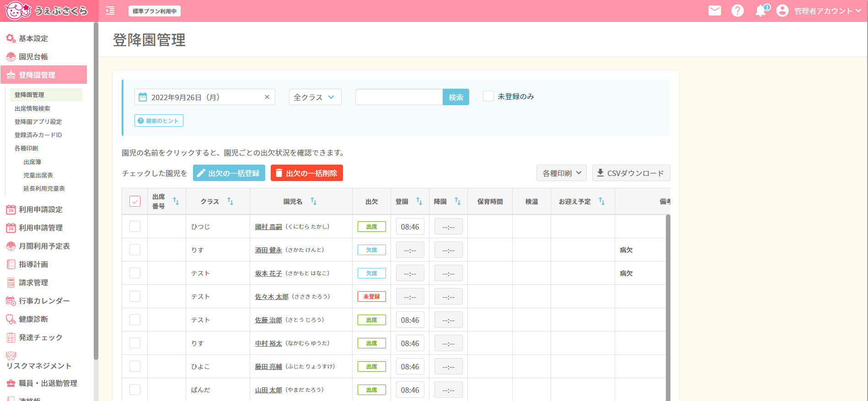
Task: Open the 全クラス class dropdown
Action: [x=315, y=97]
